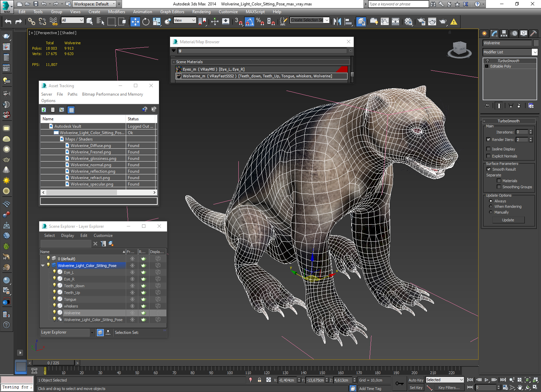Click the Set Key button
Image resolution: width=541 pixels, height=392 pixels.
(416, 388)
